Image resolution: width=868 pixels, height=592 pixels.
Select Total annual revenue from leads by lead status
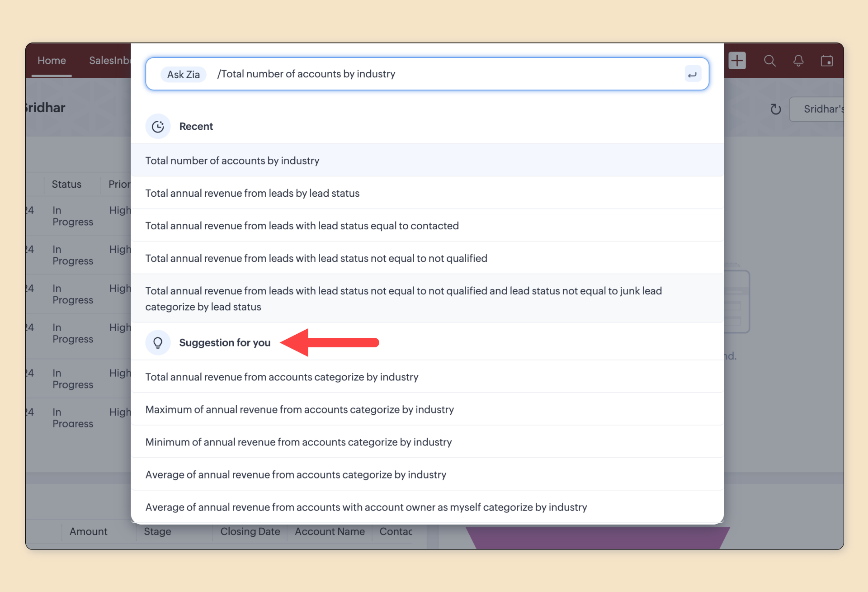252,193
